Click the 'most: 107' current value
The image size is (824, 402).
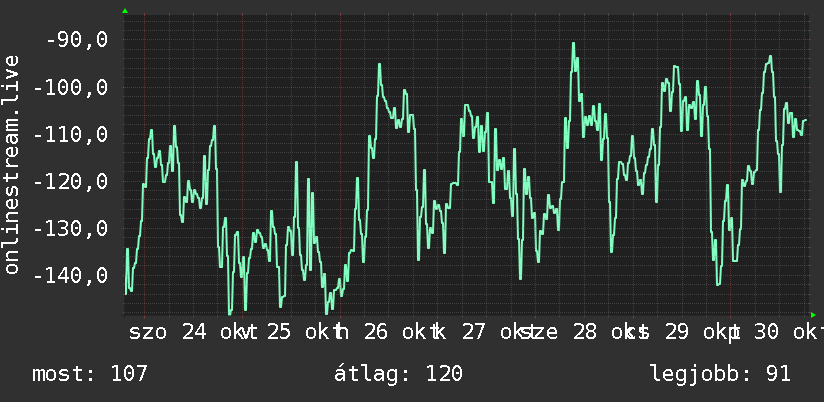click(89, 374)
